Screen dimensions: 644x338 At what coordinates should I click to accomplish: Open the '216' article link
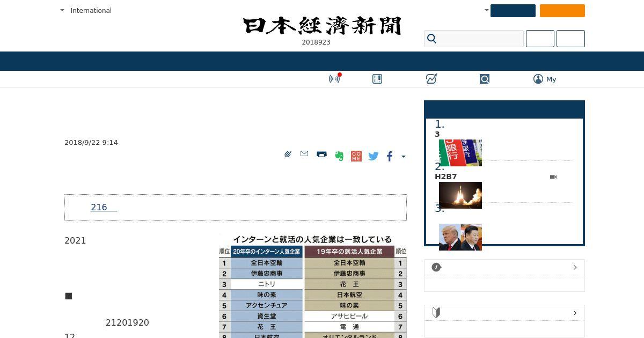point(104,207)
